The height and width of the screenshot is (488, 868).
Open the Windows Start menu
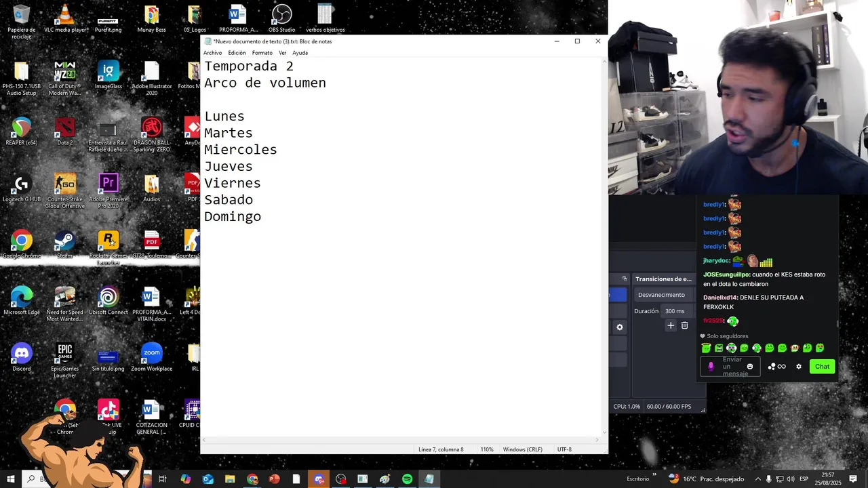click(x=11, y=479)
